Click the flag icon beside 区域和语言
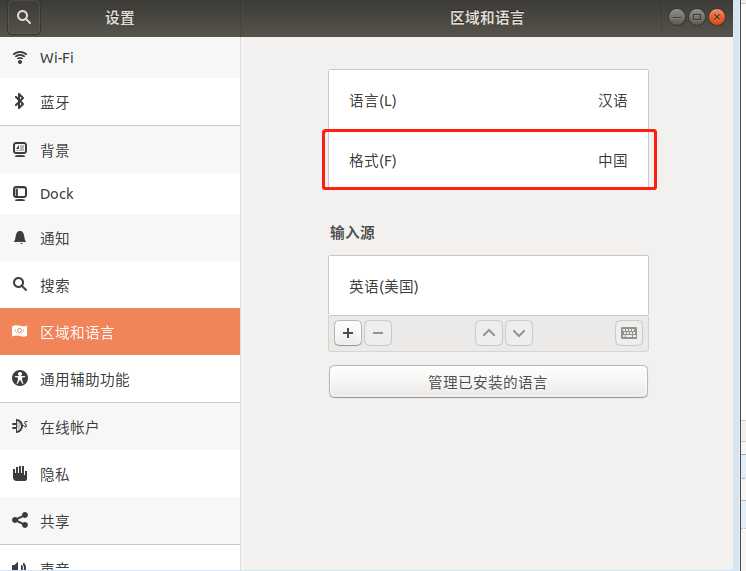 pos(20,331)
